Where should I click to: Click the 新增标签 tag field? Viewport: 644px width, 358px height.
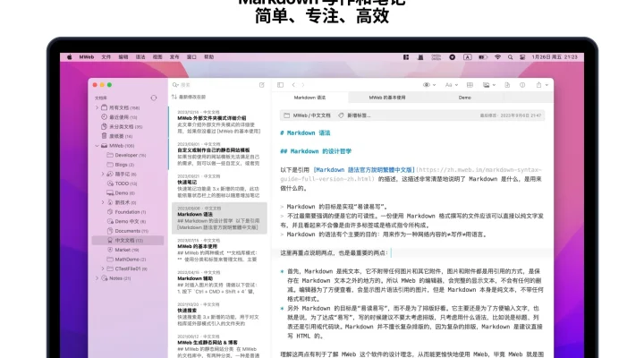(359, 115)
